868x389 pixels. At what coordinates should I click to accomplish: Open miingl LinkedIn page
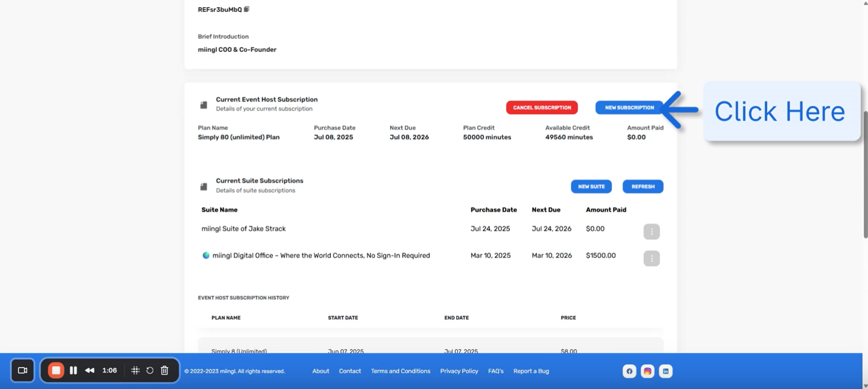[x=665, y=371]
